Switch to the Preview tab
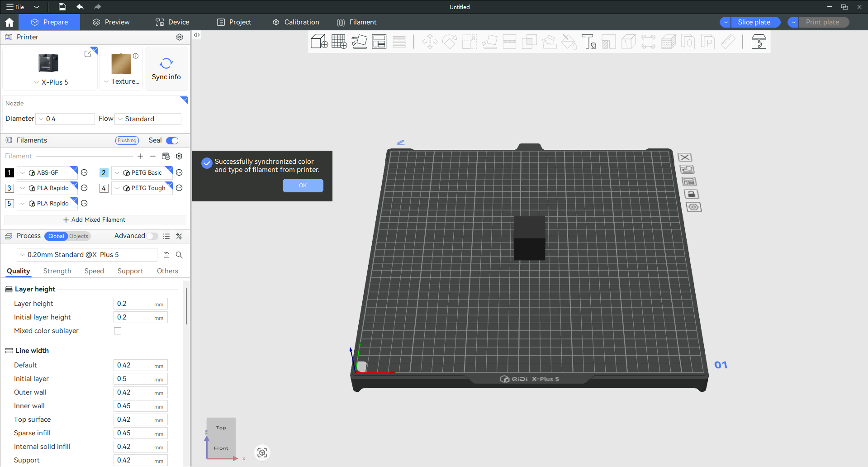868x467 pixels. coord(111,22)
